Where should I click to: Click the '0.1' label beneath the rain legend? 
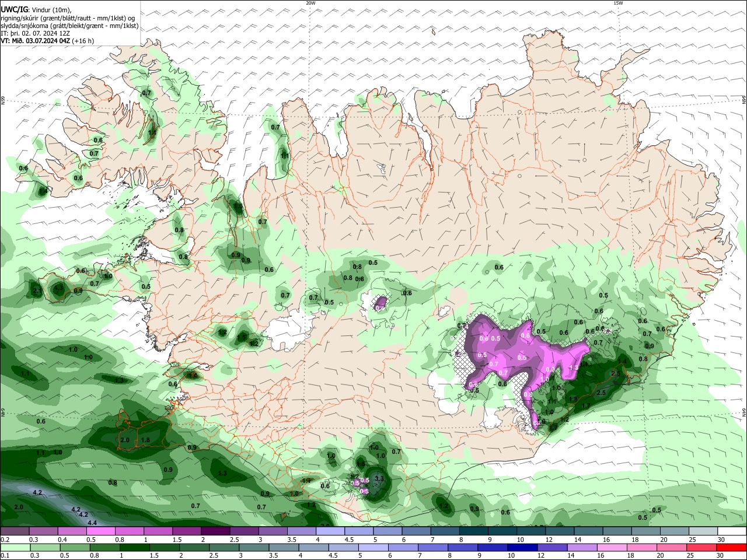(4, 555)
